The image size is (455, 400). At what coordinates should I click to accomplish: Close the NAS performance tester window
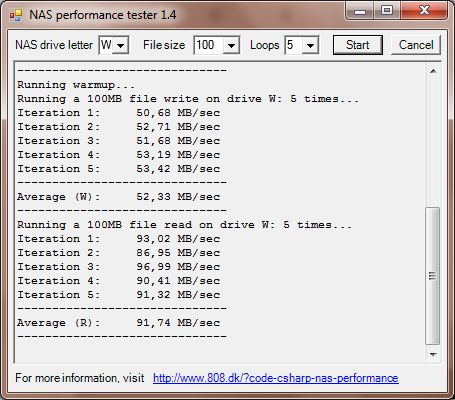424,11
